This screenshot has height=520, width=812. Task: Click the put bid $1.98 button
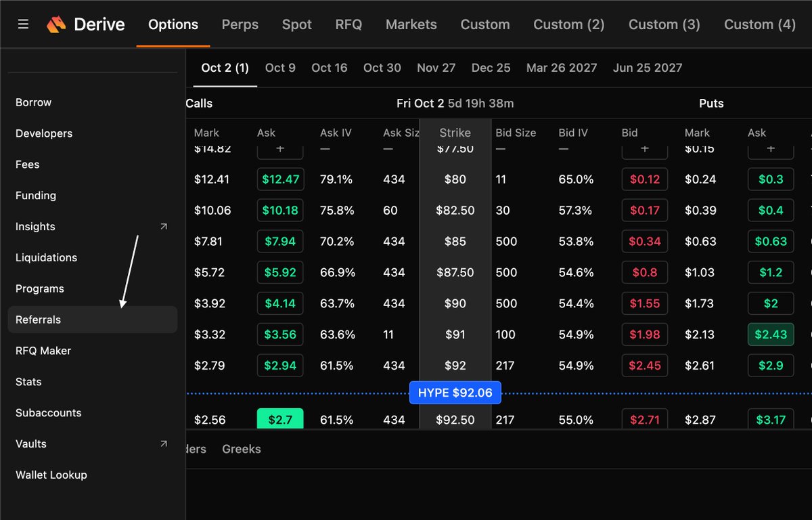click(645, 334)
